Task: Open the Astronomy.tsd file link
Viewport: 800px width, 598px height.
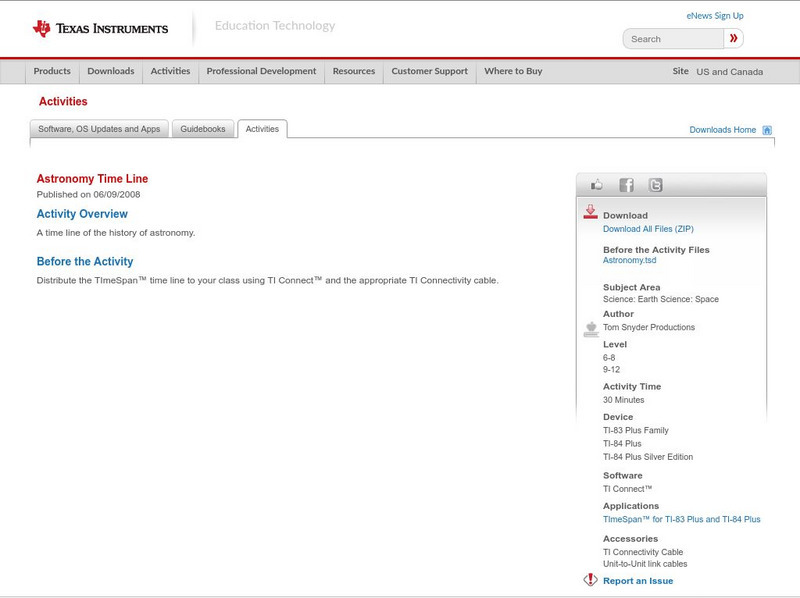Action: [629, 260]
